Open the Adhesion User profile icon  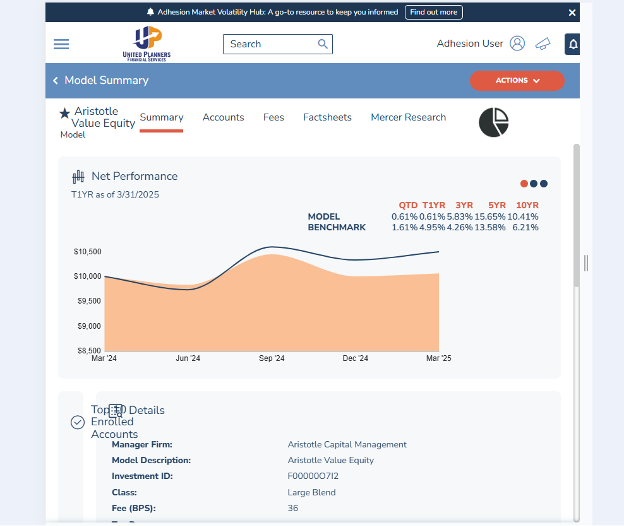517,43
